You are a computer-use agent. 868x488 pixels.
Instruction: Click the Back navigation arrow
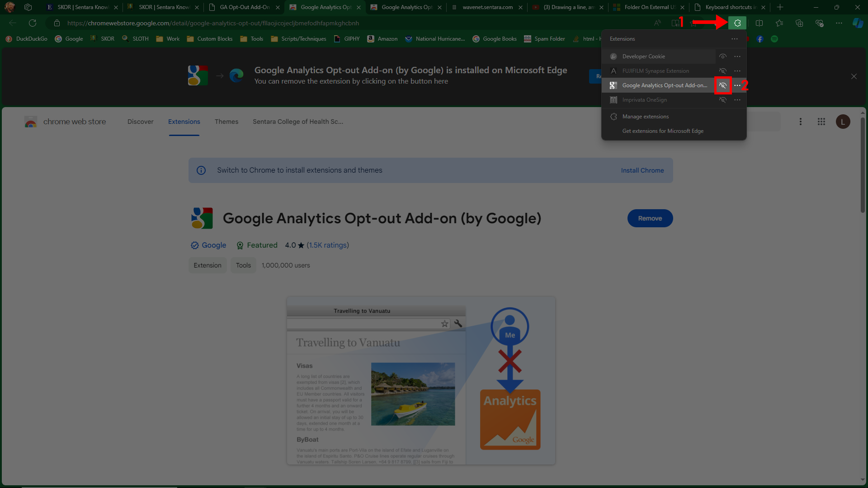(x=13, y=23)
